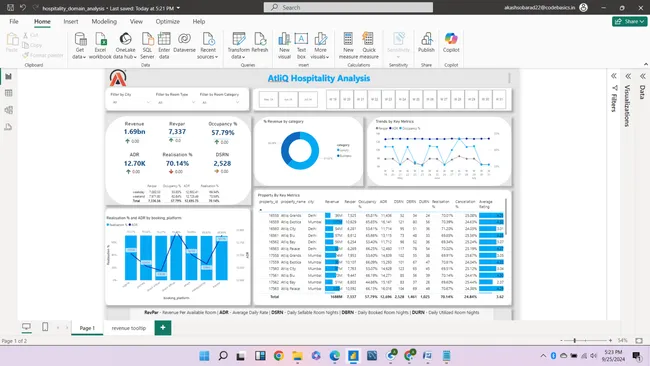Open the user account avatar
This screenshot has width=650, height=366.
pyautogui.click(x=583, y=7)
